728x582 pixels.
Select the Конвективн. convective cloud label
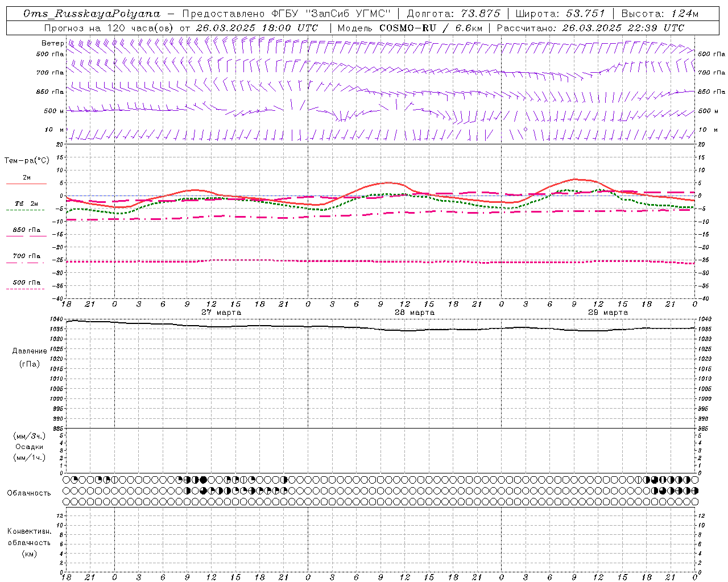tap(29, 531)
